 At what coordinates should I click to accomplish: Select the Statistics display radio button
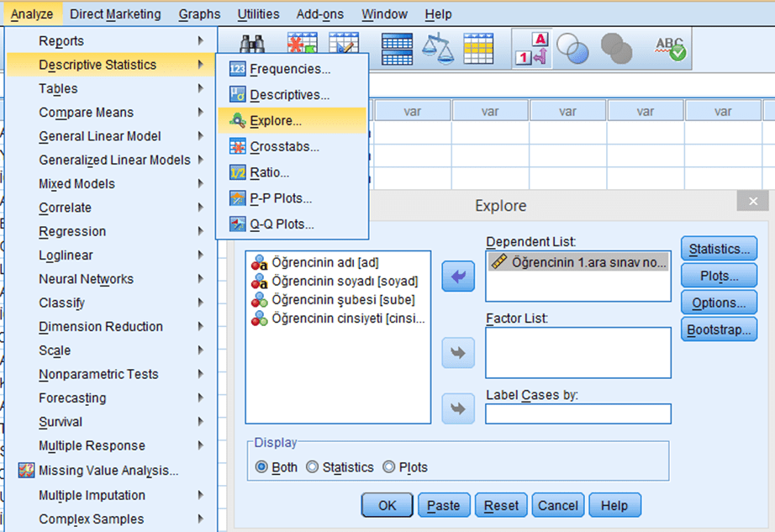point(312,467)
